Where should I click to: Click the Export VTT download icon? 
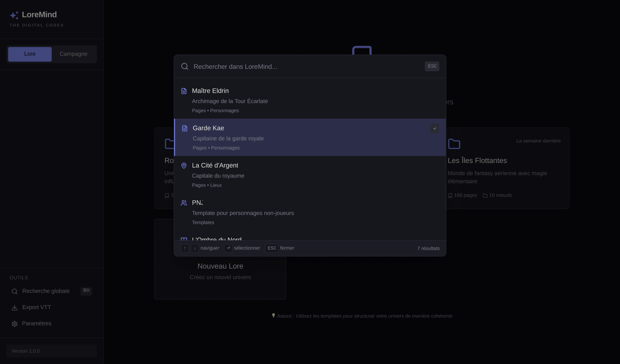click(x=15, y=308)
